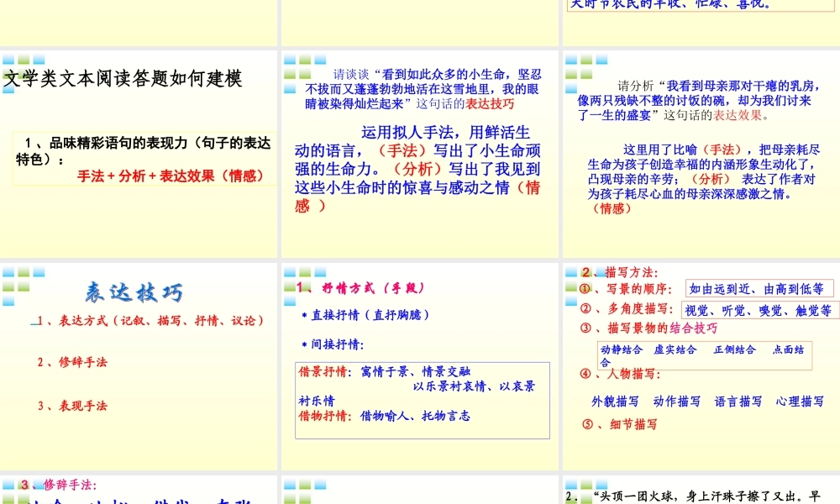Viewport: 840px width, 504px height.
Task: Click the box 视觉、听觉、嗅觉、触觉等
Action: pyautogui.click(x=760, y=310)
